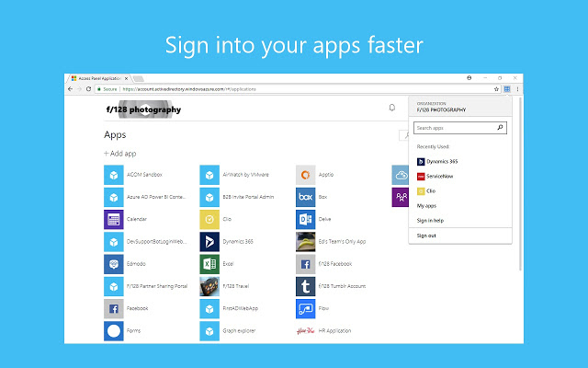This screenshot has width=588, height=368.
Task: Click the yellow Clio app tile
Action: tap(209, 219)
